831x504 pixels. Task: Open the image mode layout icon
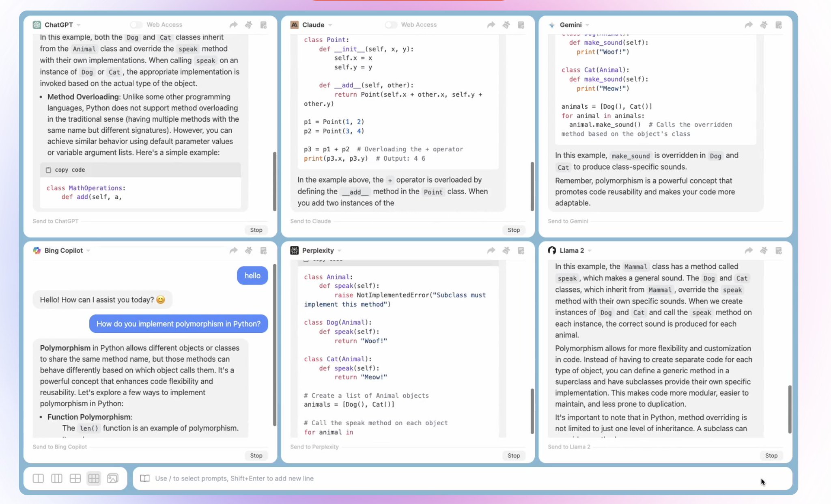point(112,478)
